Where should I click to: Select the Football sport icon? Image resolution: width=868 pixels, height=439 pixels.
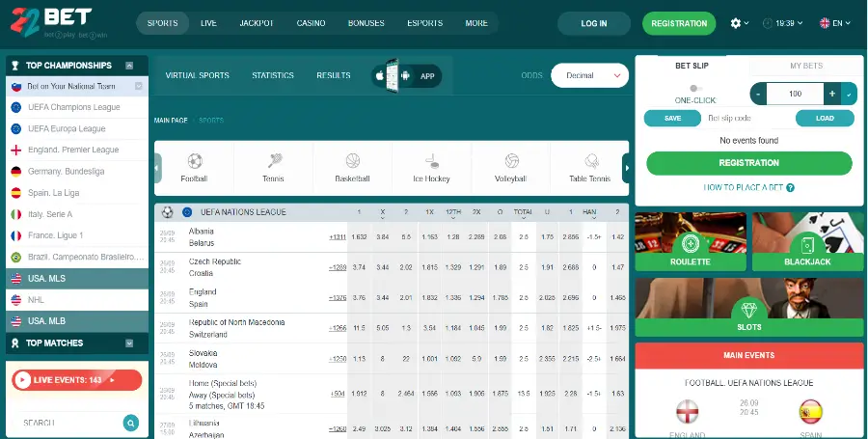(194, 161)
